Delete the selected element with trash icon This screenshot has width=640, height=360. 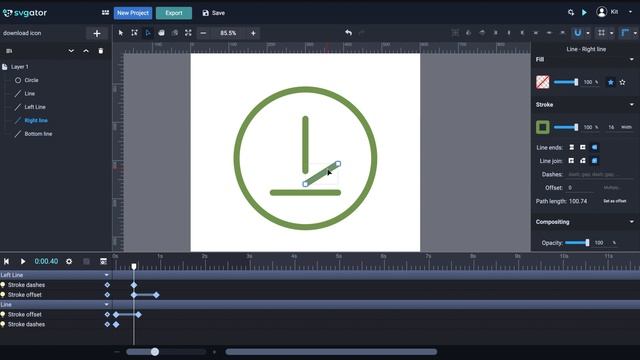point(100,51)
